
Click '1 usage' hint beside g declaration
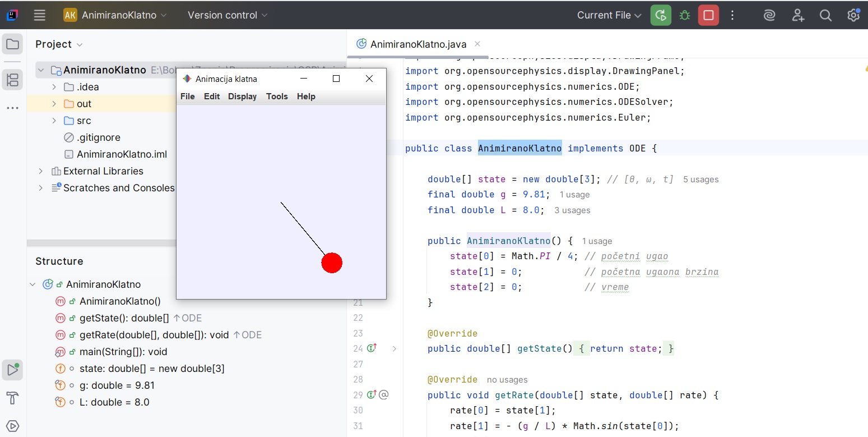(x=574, y=195)
